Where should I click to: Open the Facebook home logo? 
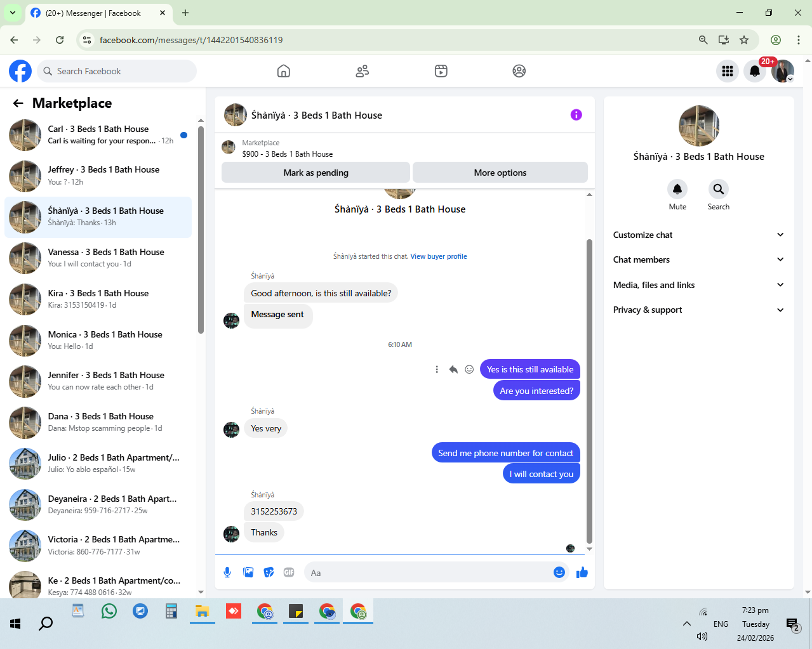pos(20,71)
